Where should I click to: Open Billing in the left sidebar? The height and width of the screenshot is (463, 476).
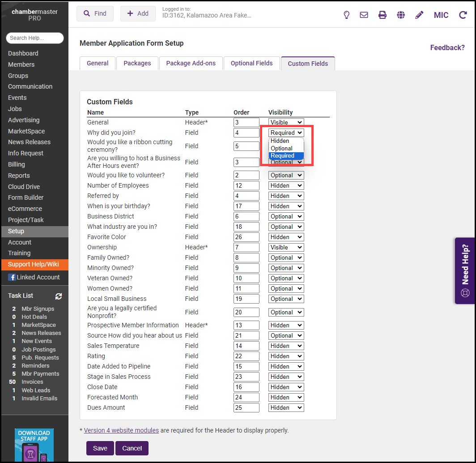tap(17, 164)
